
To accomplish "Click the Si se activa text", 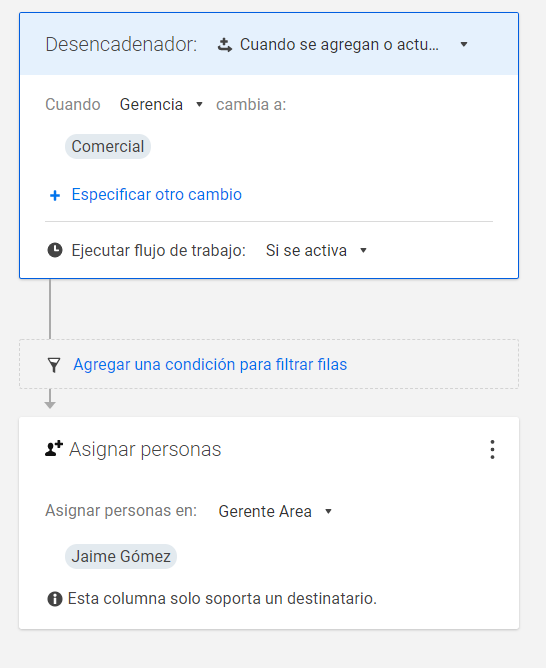I will click(306, 250).
